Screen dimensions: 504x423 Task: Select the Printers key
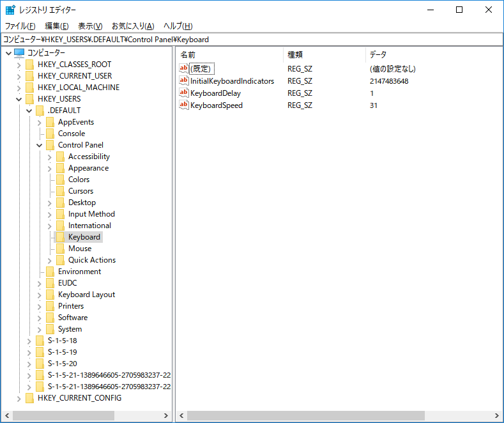pos(71,306)
